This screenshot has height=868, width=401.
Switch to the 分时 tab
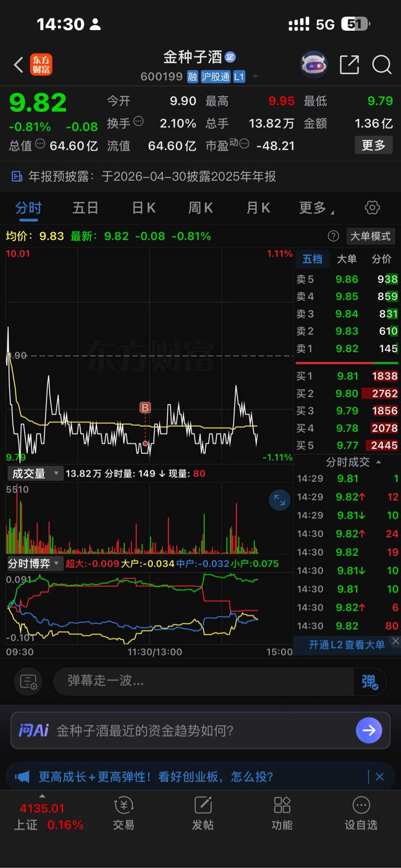(x=28, y=208)
